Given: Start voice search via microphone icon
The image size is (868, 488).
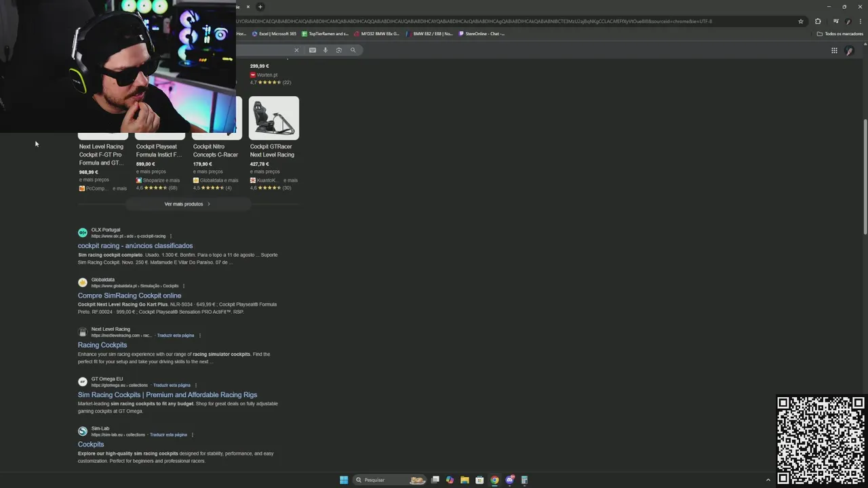Looking at the screenshot, I should pyautogui.click(x=325, y=50).
